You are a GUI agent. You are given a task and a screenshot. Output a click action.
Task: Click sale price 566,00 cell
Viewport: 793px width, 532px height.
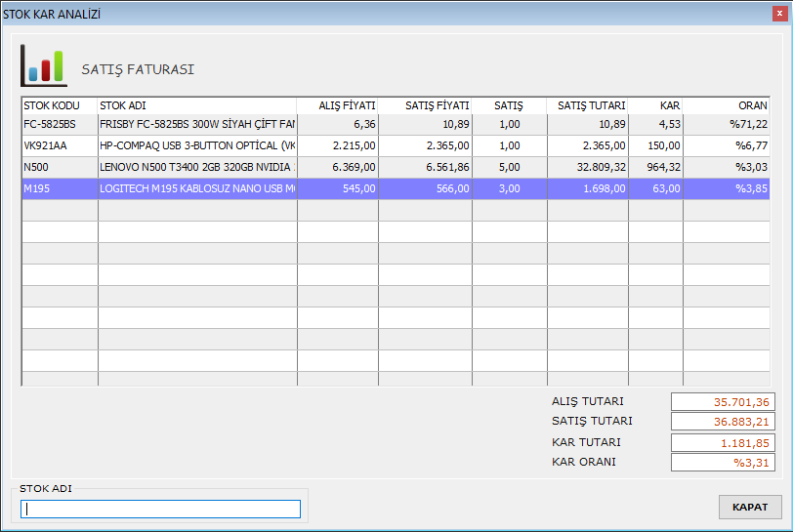pyautogui.click(x=425, y=188)
